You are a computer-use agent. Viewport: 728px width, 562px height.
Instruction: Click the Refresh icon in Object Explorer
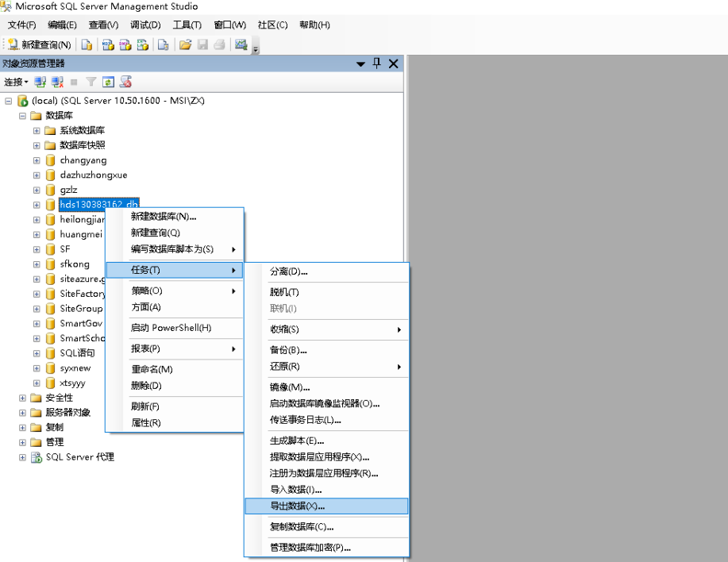[108, 82]
